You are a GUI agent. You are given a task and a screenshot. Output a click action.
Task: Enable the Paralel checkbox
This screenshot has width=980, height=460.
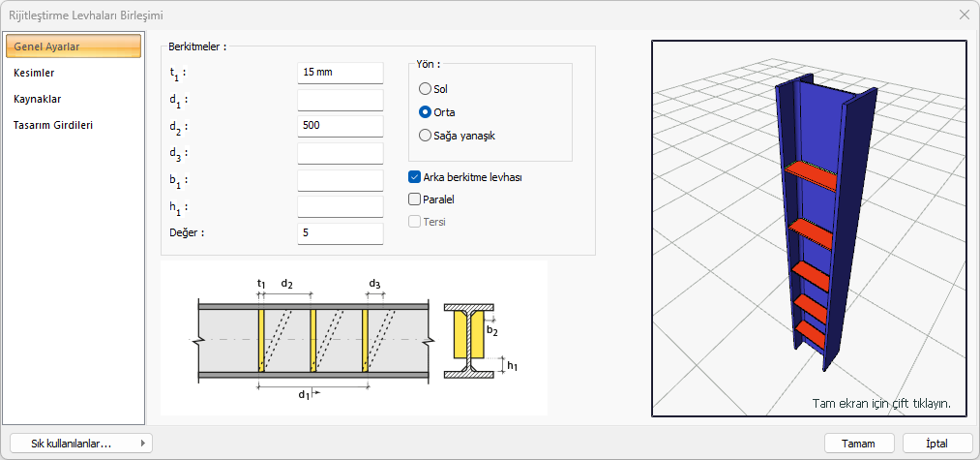pyautogui.click(x=415, y=199)
